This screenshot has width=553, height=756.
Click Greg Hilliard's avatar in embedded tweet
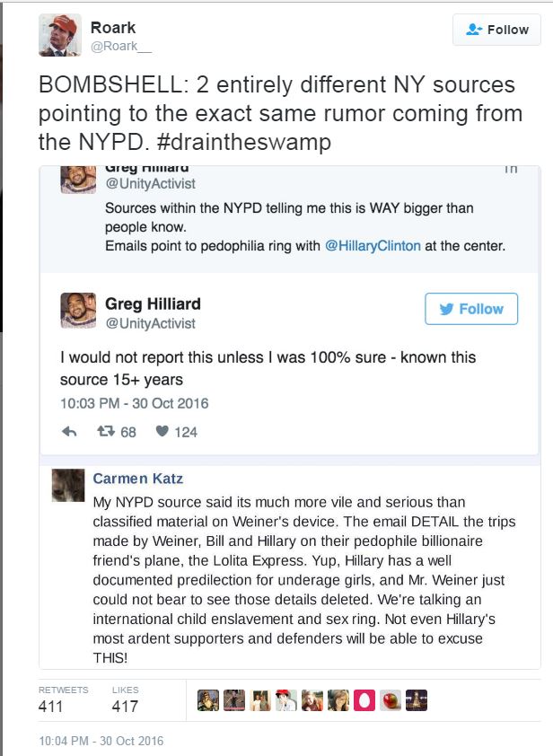pos(78,311)
